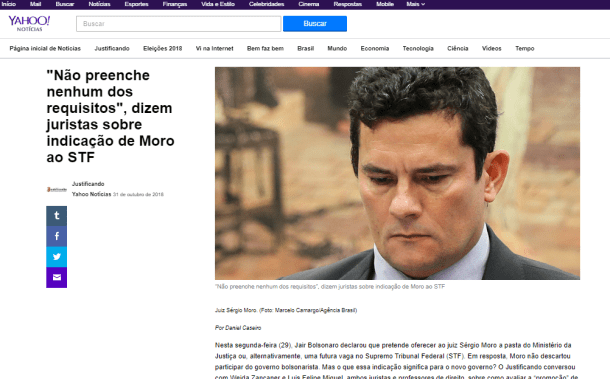Open Finanças in the top bar
Image resolution: width=610 pixels, height=379 pixels.
tap(175, 4)
